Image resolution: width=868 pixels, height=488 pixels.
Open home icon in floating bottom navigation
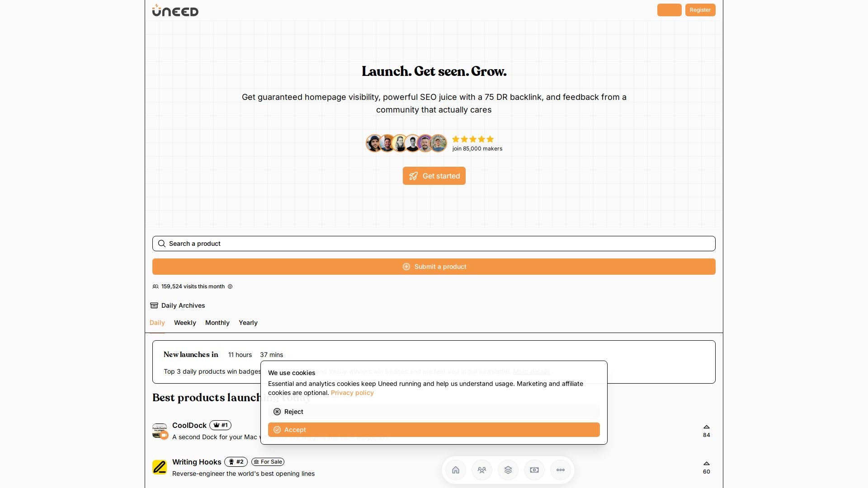[x=456, y=470]
